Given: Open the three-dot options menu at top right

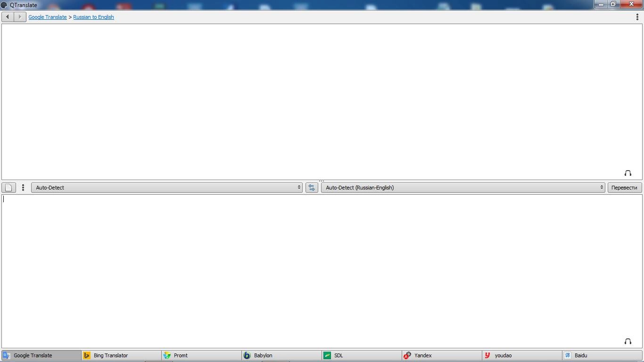Looking at the screenshot, I should [637, 17].
